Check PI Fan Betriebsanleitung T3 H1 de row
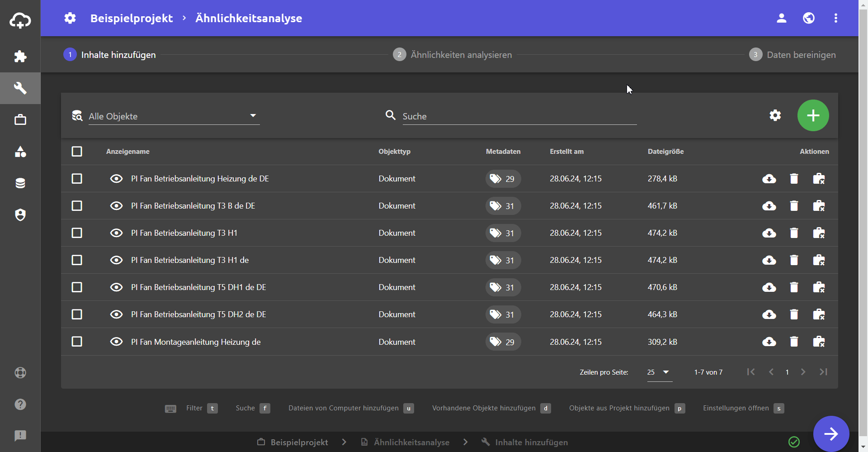 (x=77, y=260)
